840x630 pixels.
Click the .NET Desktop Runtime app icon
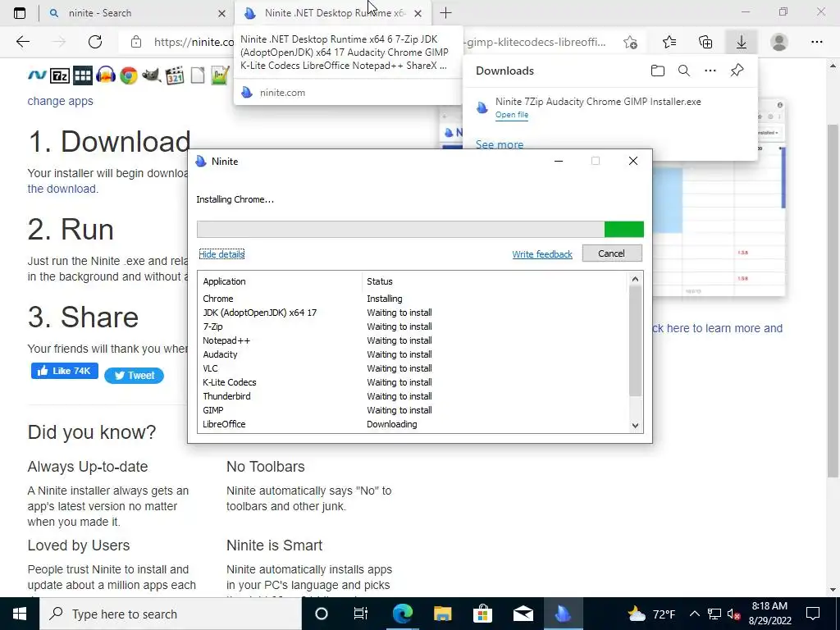click(x=37, y=75)
